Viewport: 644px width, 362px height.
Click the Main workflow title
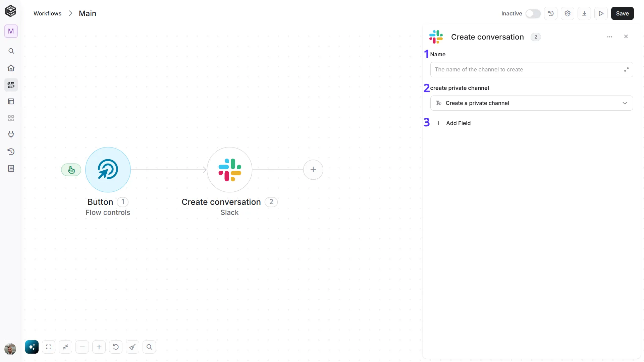88,13
